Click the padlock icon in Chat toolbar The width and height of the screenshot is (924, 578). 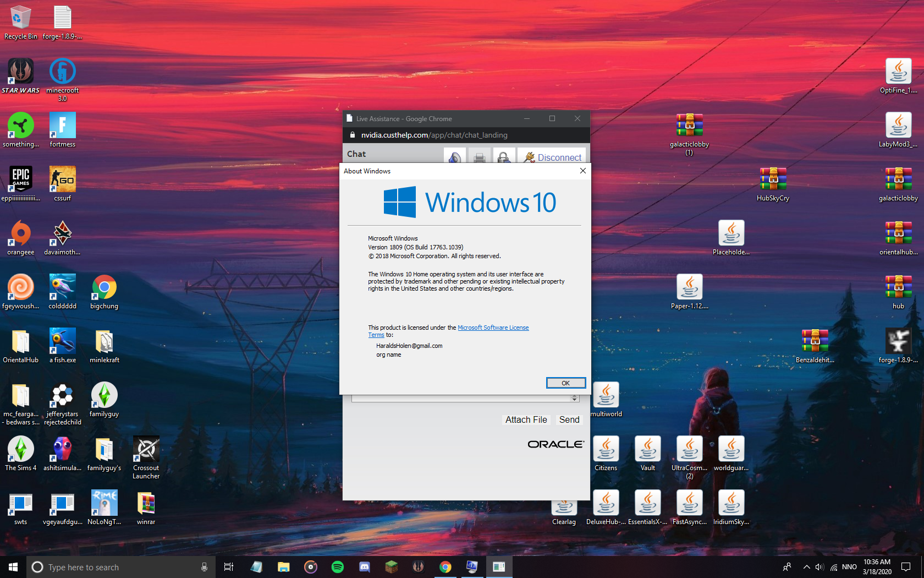tap(504, 157)
